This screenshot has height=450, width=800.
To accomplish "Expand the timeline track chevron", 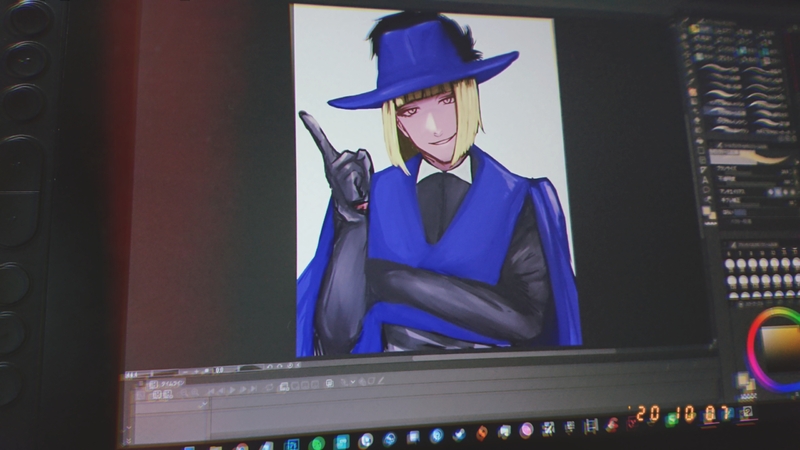I will point(204,404).
